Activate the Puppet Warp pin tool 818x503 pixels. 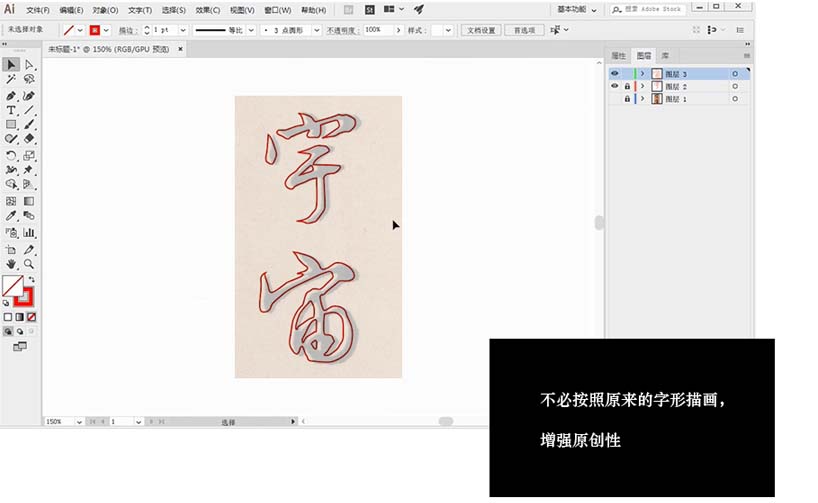(29, 170)
